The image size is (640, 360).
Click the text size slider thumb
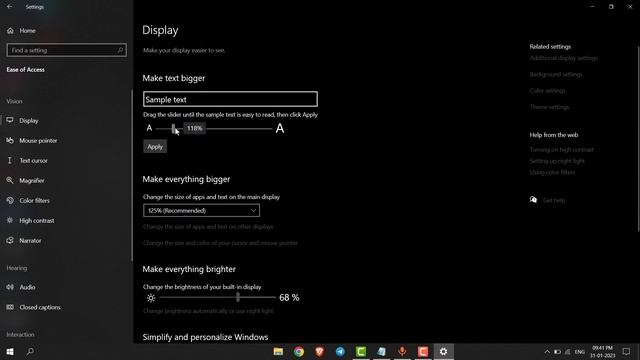tap(174, 129)
